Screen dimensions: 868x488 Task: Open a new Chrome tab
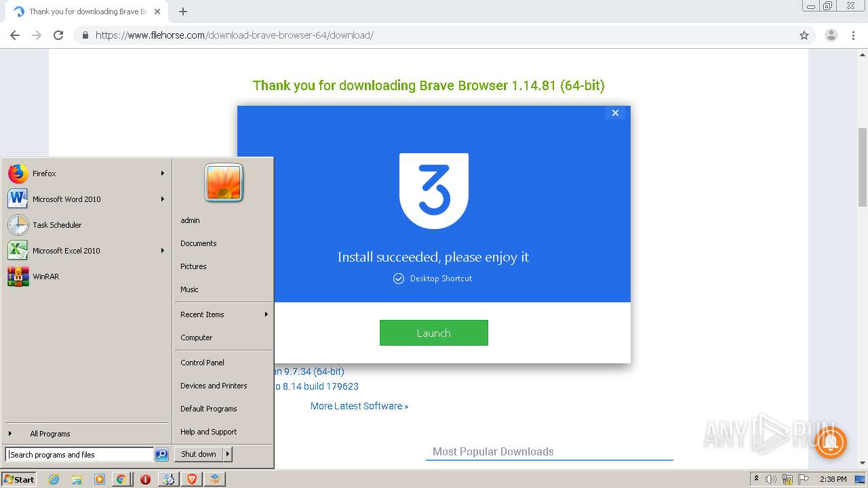pos(183,12)
